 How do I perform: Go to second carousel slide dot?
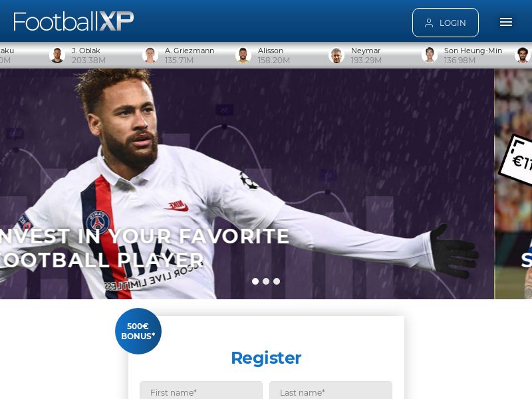pyautogui.click(x=266, y=281)
